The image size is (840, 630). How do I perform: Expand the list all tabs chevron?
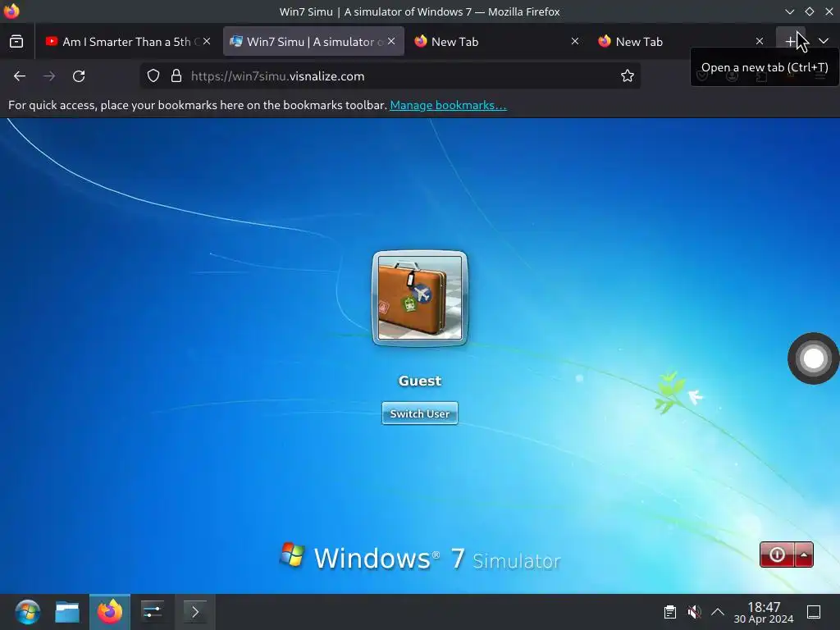point(824,41)
